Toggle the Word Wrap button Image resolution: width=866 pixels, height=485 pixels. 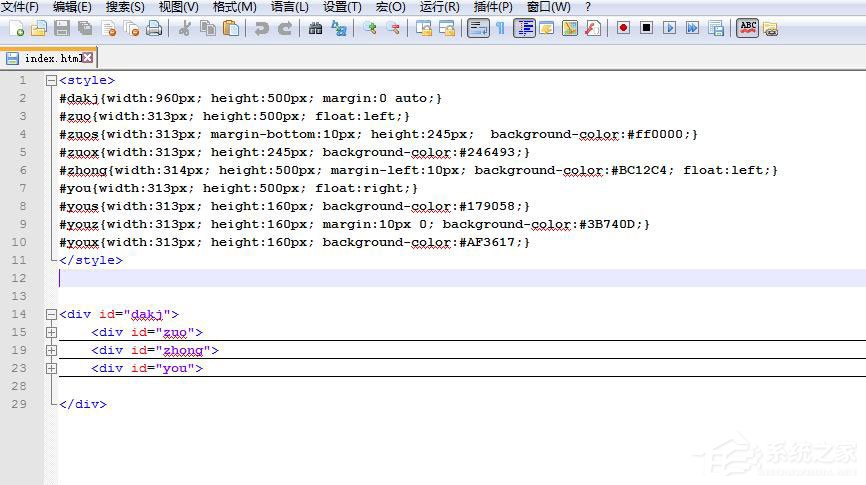click(478, 28)
